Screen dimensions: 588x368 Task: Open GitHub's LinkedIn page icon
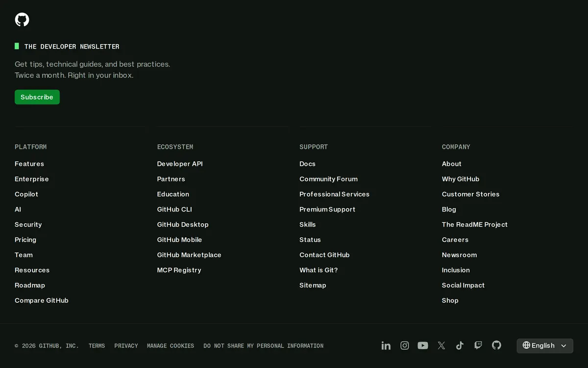[386, 345]
